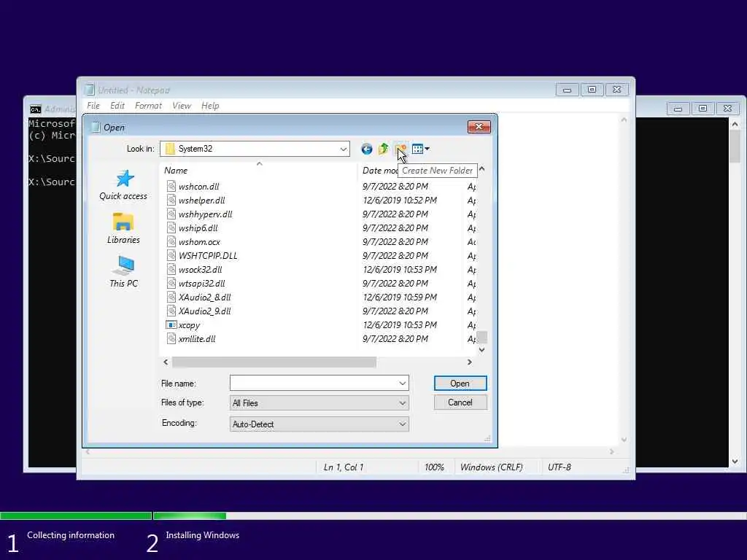Sort files by Date modified column

379,171
